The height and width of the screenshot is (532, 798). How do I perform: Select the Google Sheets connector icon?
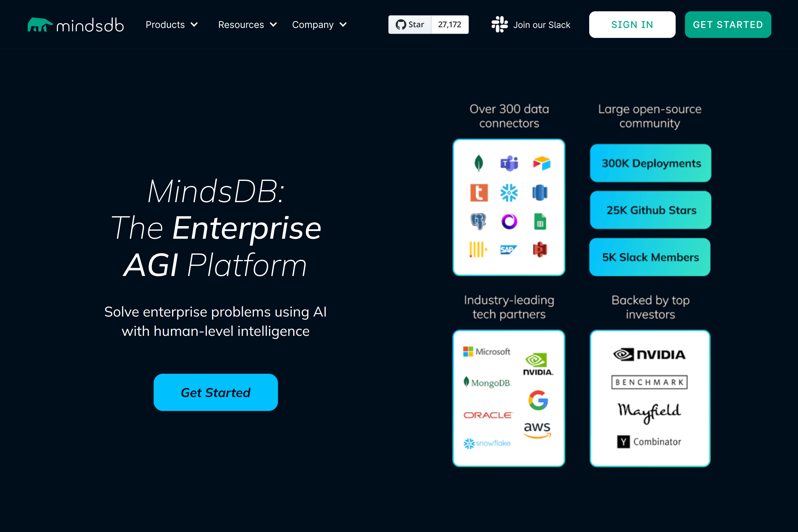coord(540,221)
